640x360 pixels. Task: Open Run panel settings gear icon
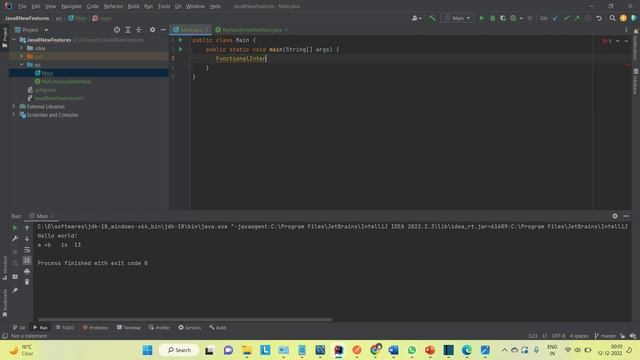click(615, 216)
